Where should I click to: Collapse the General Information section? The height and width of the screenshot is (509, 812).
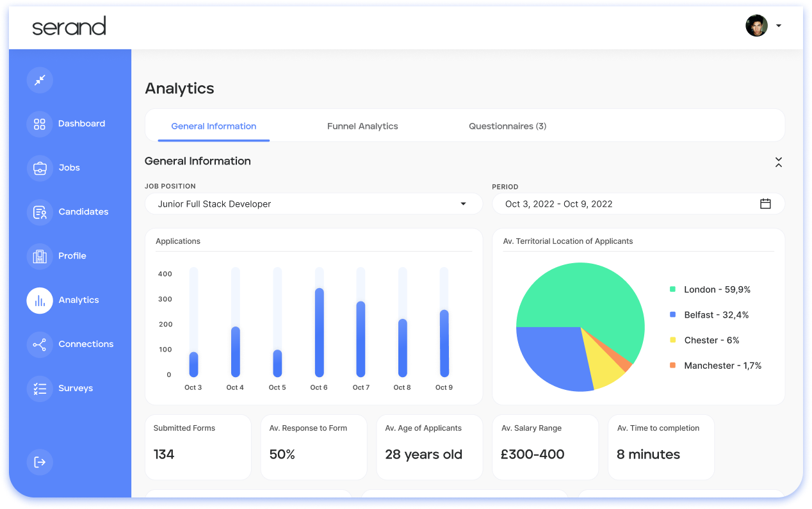click(778, 162)
